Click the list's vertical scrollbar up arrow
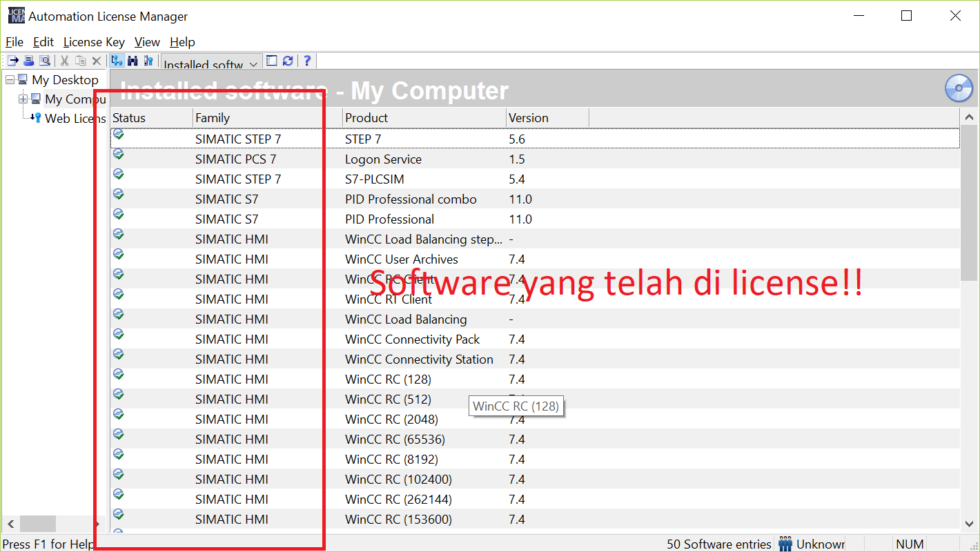Image resolution: width=980 pixels, height=552 pixels. pos(969,118)
